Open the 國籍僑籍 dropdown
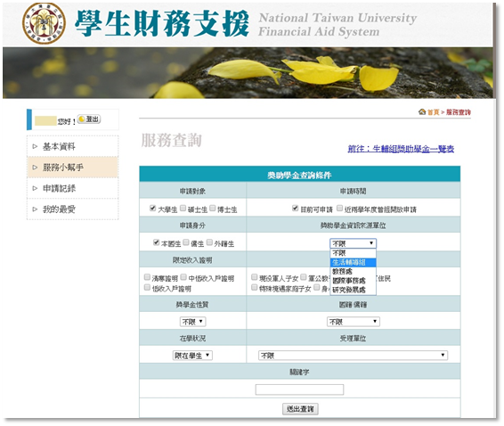The height and width of the screenshot is (426, 504). pyautogui.click(x=353, y=322)
